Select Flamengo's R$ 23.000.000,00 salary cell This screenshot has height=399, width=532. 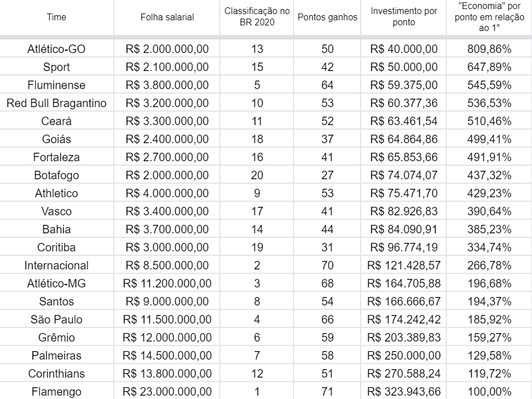pyautogui.click(x=167, y=392)
